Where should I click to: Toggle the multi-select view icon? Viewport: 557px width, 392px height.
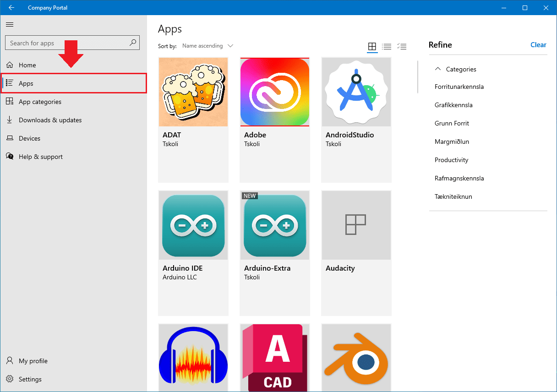tap(402, 46)
